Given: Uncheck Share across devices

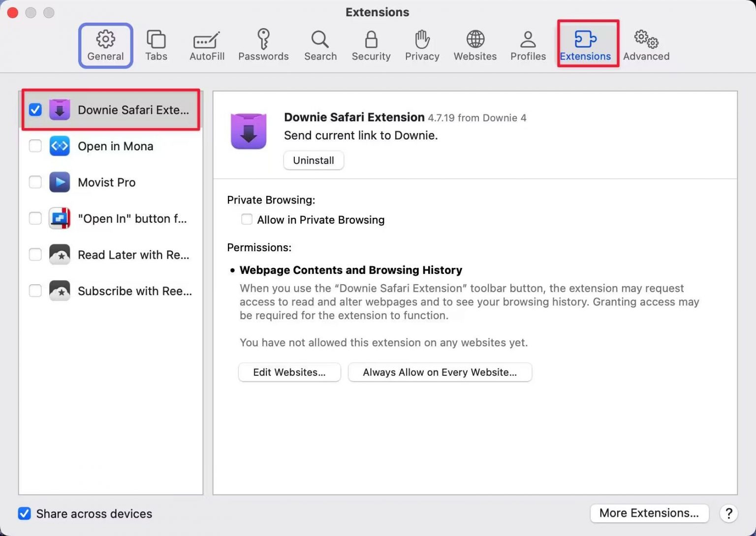Looking at the screenshot, I should [x=25, y=513].
